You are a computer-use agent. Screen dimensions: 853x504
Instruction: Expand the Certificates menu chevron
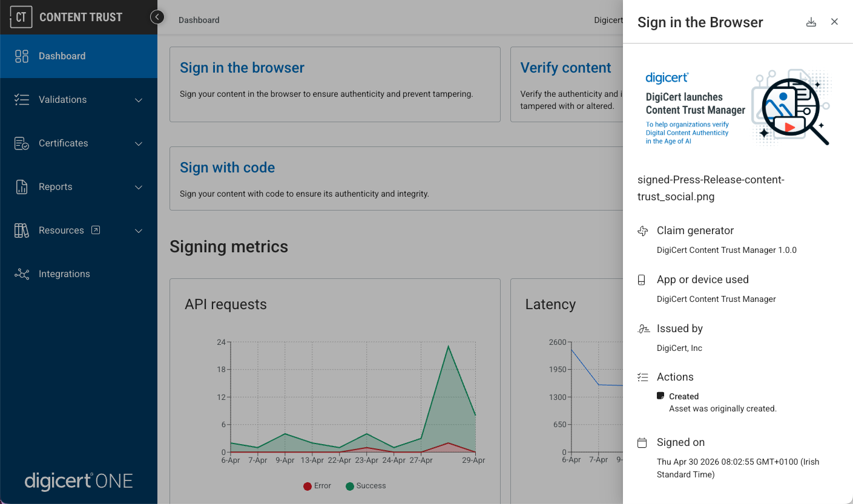click(x=139, y=143)
